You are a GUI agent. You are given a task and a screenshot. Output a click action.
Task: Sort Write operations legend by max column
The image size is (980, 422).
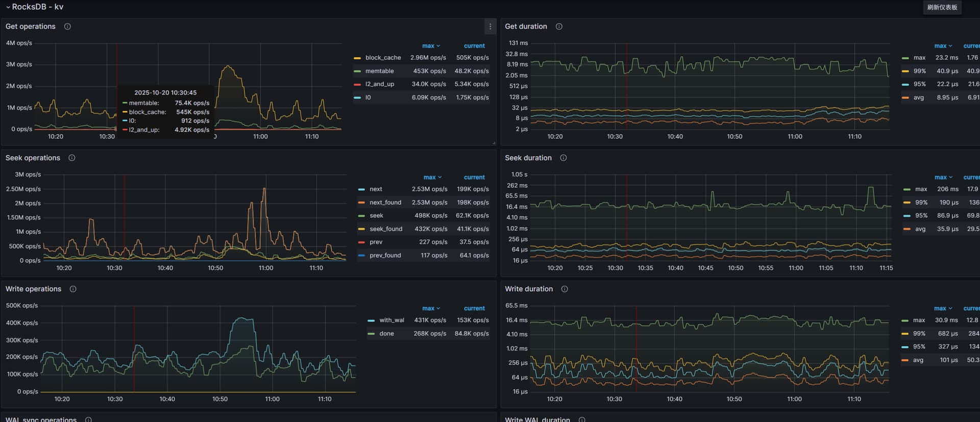tap(430, 308)
